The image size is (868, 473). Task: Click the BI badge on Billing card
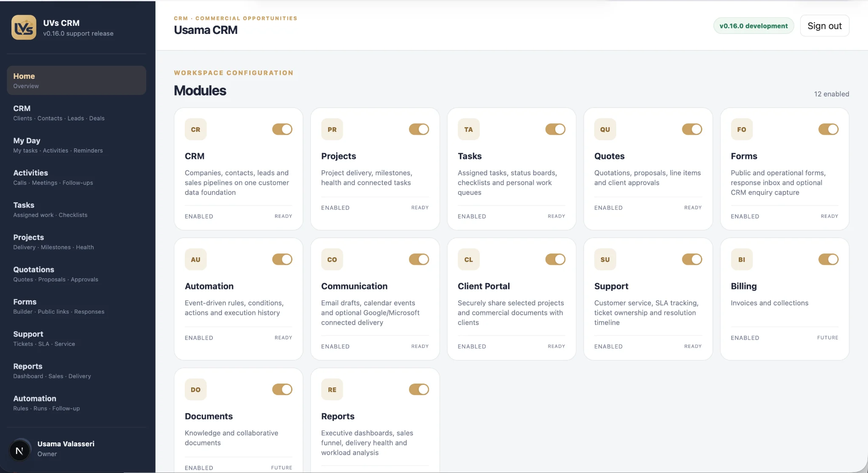(741, 259)
